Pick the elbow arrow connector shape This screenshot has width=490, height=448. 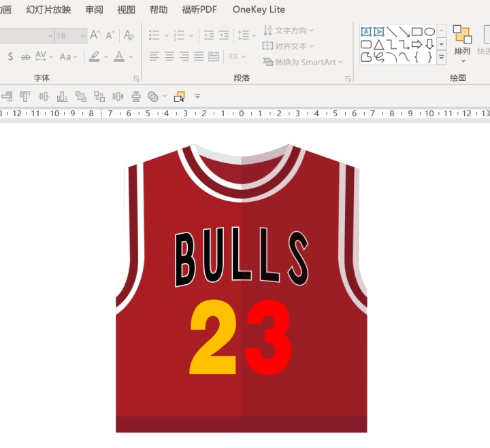(404, 44)
